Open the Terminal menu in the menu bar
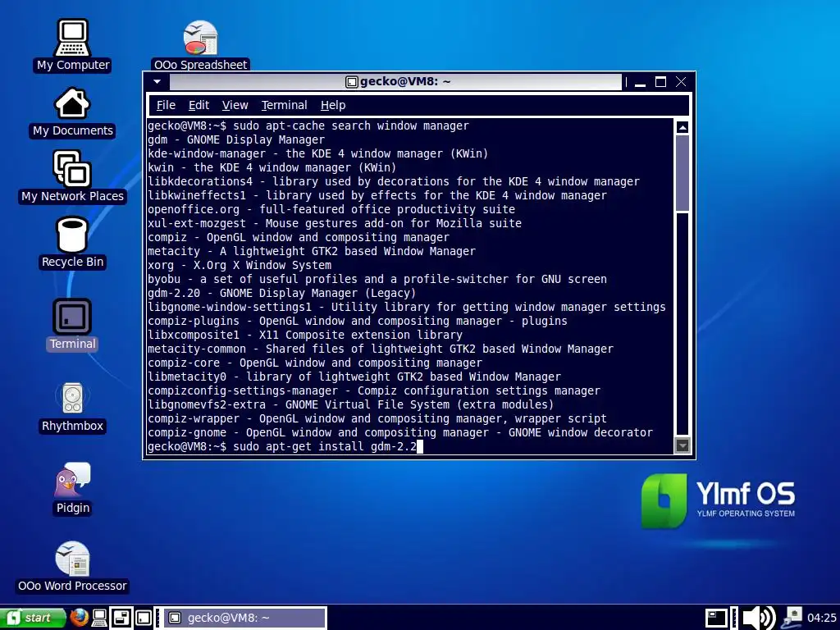840x630 pixels. tap(284, 105)
